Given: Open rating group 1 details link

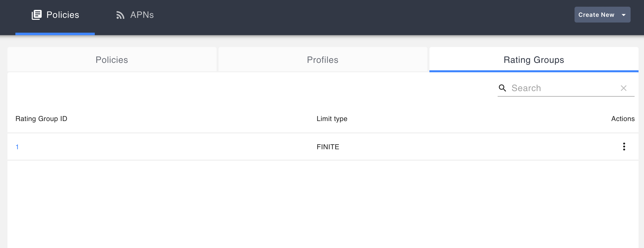Looking at the screenshot, I should coord(17,147).
